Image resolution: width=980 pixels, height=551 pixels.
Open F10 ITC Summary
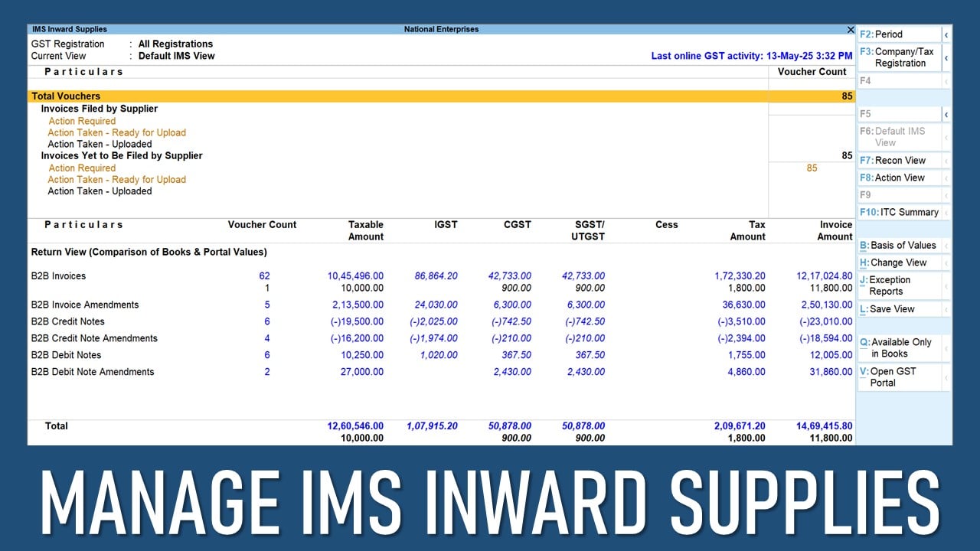click(x=899, y=212)
